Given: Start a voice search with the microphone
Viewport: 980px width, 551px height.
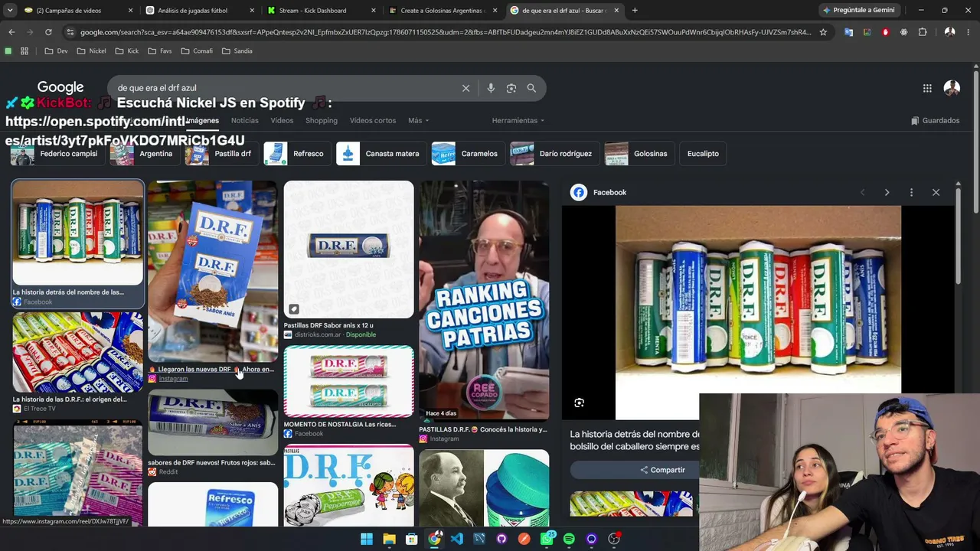Looking at the screenshot, I should [x=491, y=88].
